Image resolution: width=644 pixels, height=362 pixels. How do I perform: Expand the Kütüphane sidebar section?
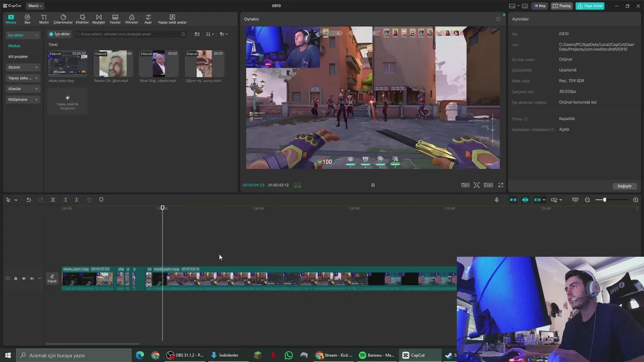click(x=23, y=100)
